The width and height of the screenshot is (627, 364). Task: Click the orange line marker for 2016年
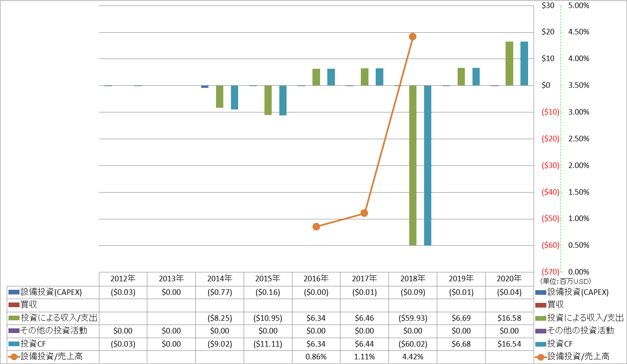[316, 227]
